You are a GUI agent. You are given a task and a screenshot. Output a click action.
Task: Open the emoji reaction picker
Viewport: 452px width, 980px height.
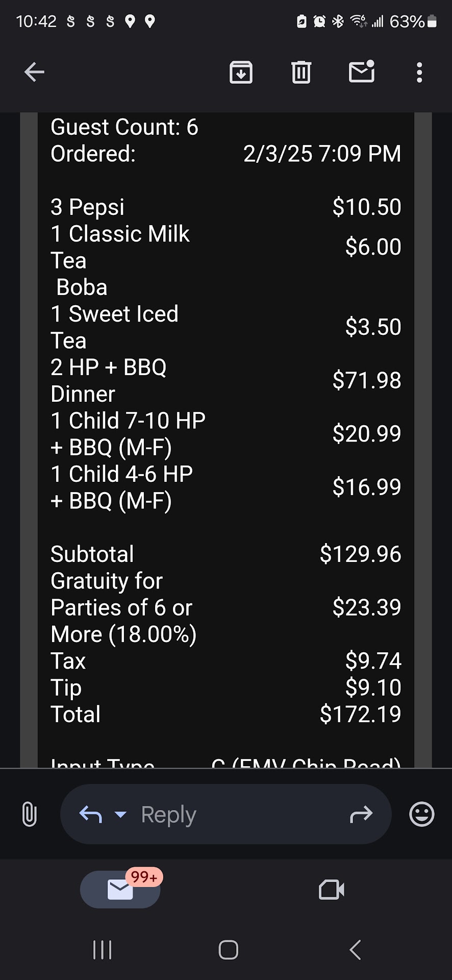(421, 814)
